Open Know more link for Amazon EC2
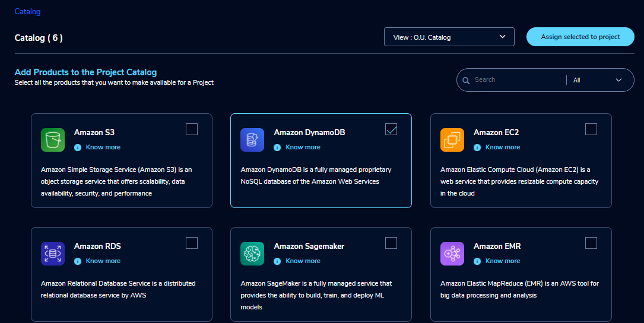Screen dimensions: 644x323 click(503, 147)
